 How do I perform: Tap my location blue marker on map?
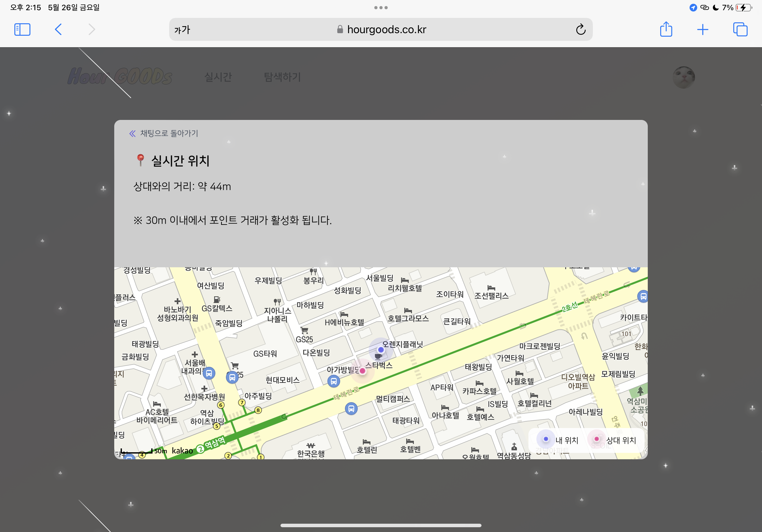tap(381, 350)
